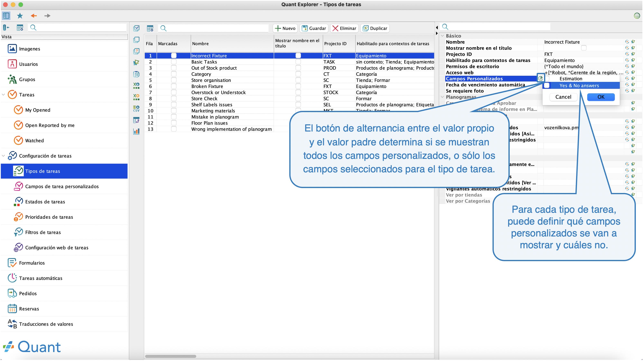Click reset icon on Nombre property row
The width and height of the screenshot is (644, 361).
627,42
